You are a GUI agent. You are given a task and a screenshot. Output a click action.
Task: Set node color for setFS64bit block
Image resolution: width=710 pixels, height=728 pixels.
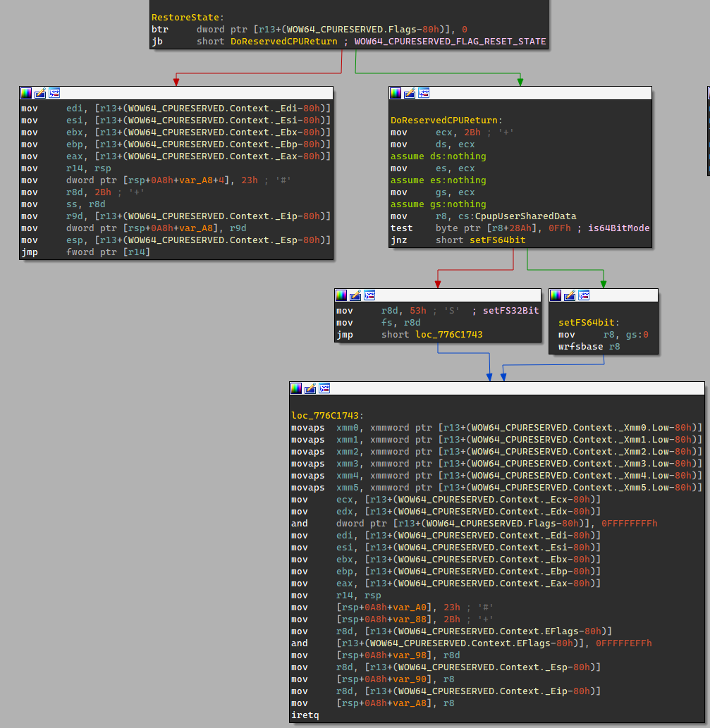556,295
